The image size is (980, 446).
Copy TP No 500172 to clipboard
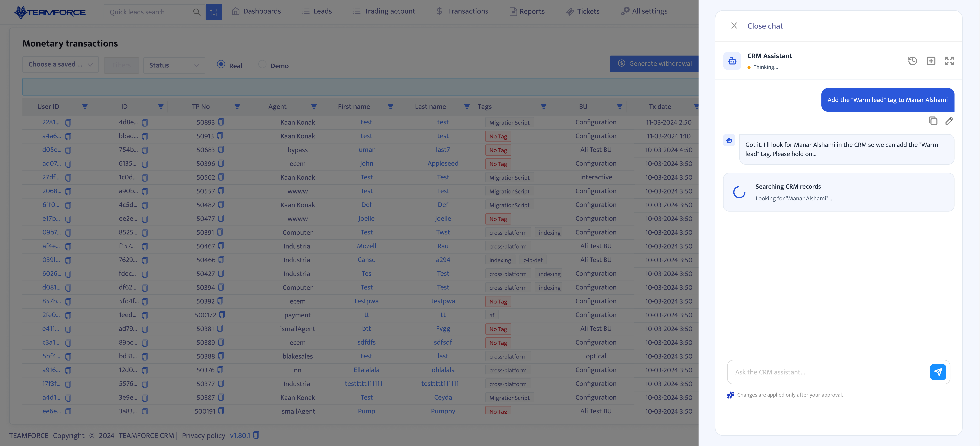(x=222, y=315)
